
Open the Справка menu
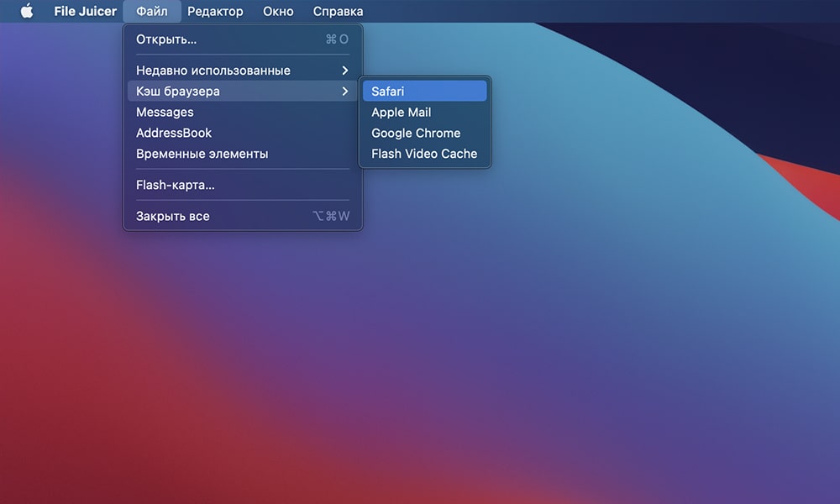pyautogui.click(x=337, y=11)
